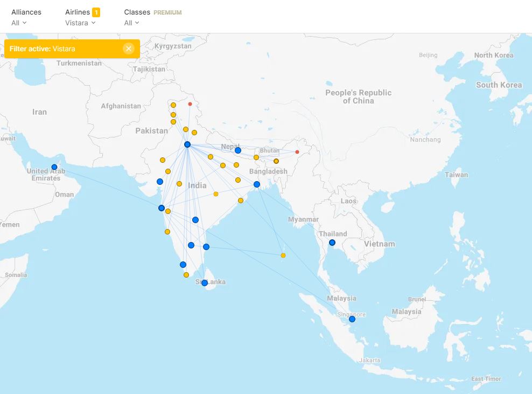Select the blue Delhi hub marker on the map
Image resolution: width=532 pixels, height=394 pixels.
(x=188, y=144)
